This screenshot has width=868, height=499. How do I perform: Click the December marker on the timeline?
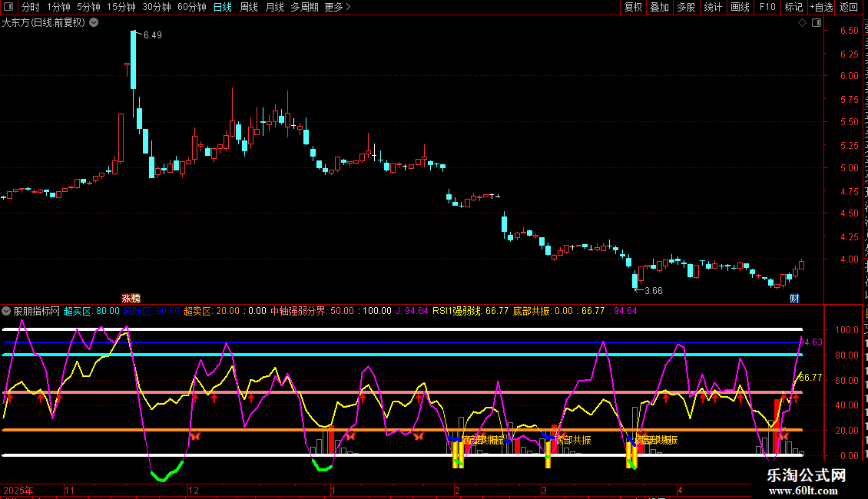click(x=194, y=490)
